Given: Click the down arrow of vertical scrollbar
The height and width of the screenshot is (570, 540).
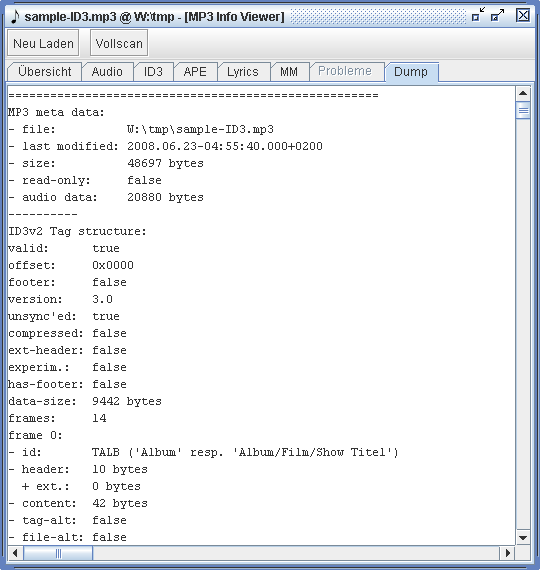Looking at the screenshot, I should [523, 538].
